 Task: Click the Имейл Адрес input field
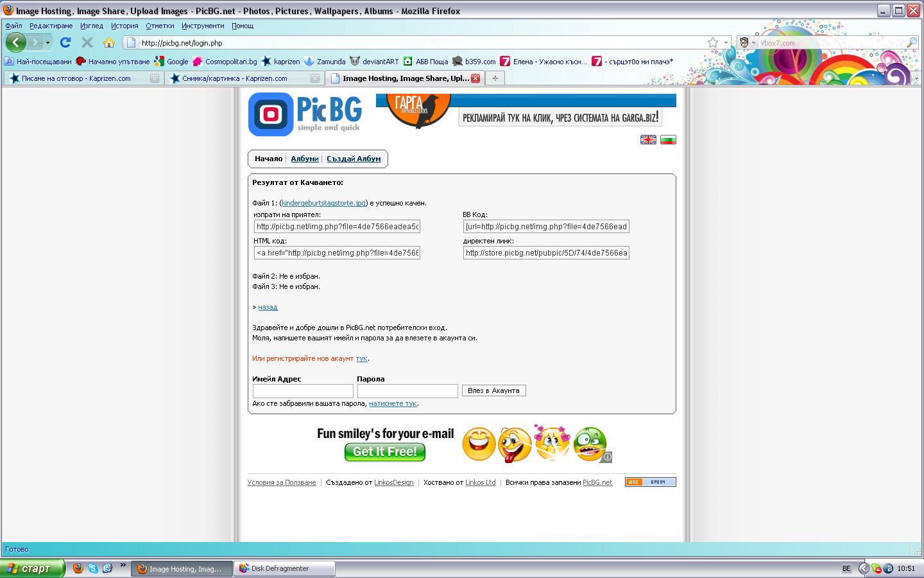(303, 391)
